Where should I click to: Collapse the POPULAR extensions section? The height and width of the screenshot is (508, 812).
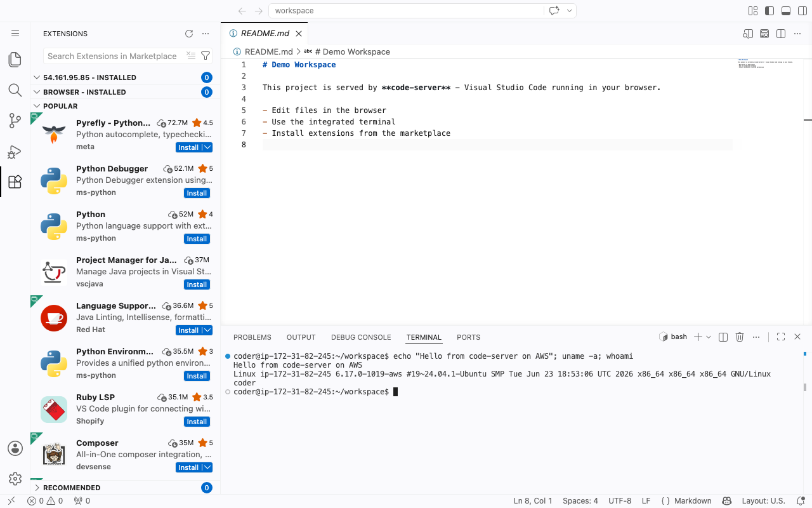126,106
